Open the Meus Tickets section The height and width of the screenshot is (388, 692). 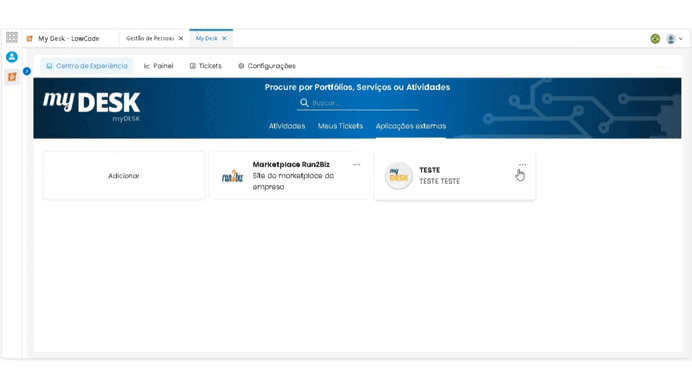[x=340, y=126]
